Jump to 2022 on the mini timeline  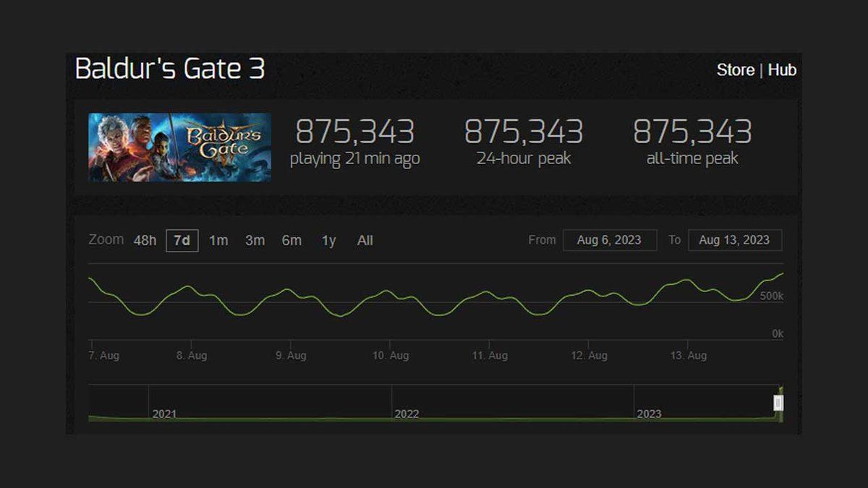[x=407, y=412]
